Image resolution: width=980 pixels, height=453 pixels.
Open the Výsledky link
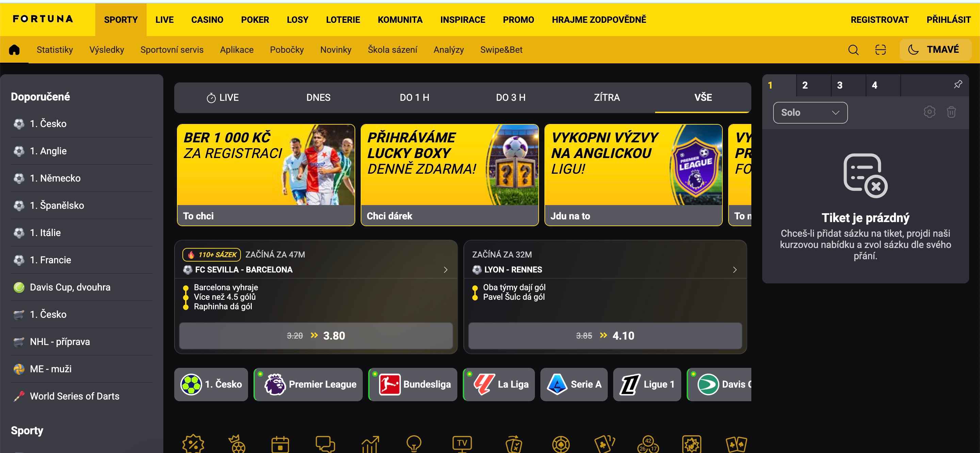click(x=107, y=50)
